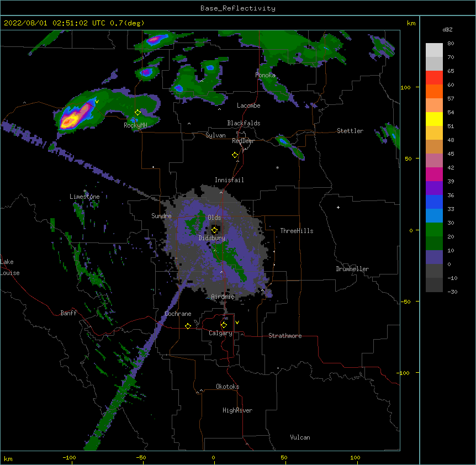The width and height of the screenshot is (476, 465).
Task: Select the white plus marker north of Drumheller
Action: pos(338,207)
